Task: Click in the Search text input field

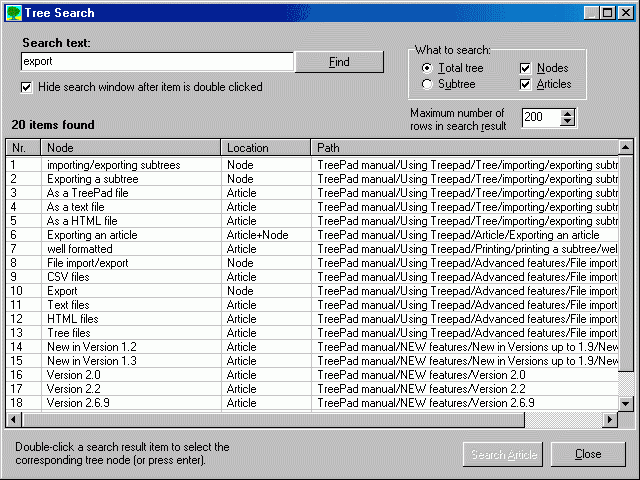Action: pyautogui.click(x=157, y=62)
